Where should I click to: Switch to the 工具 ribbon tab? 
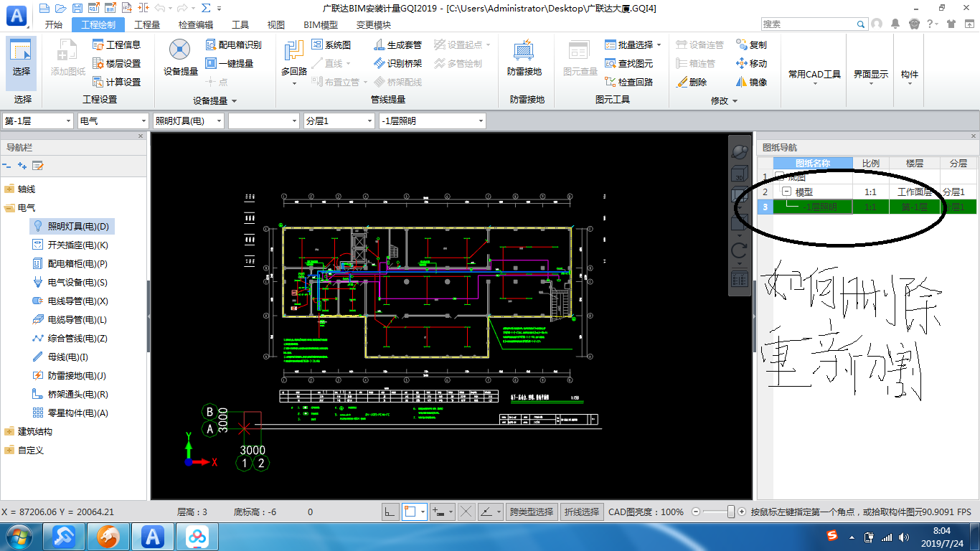[x=240, y=24]
